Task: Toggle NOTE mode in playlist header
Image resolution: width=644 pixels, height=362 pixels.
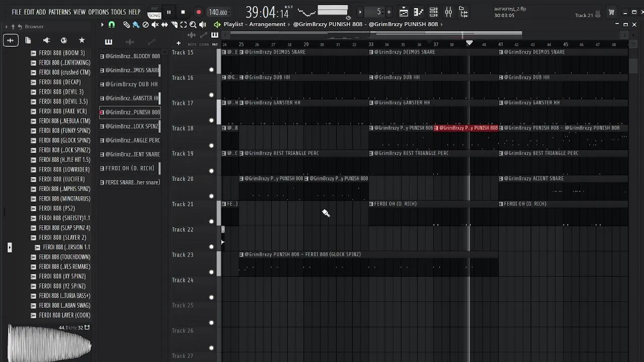Action: click(192, 44)
